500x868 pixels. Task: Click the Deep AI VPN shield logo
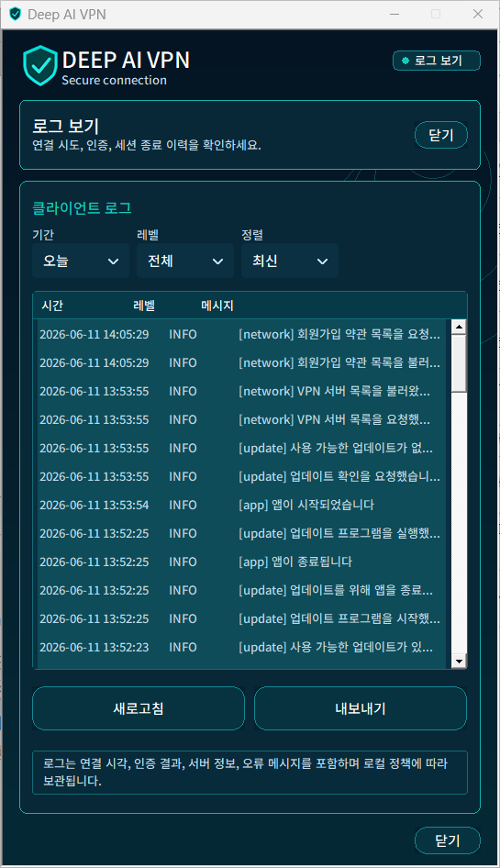39,66
